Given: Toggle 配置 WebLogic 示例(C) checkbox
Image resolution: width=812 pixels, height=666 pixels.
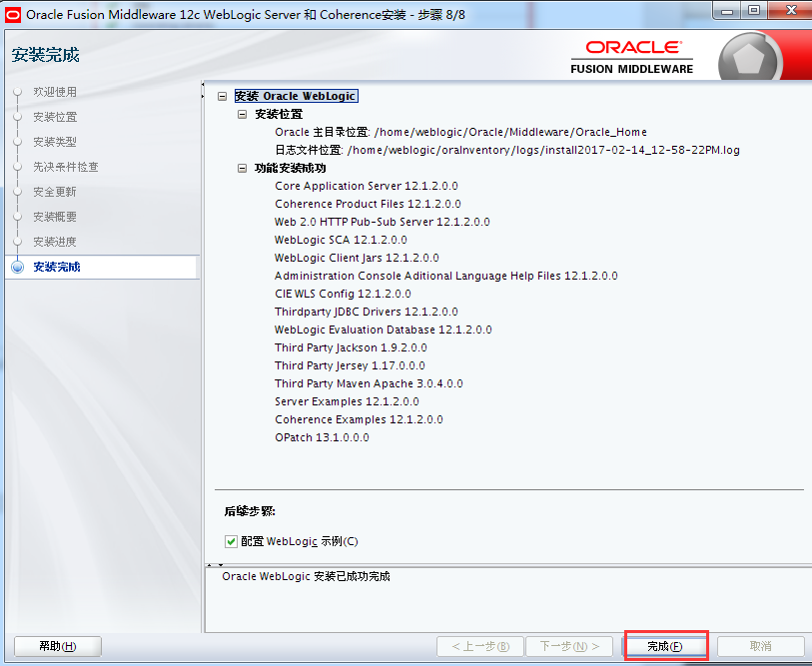Looking at the screenshot, I should pyautogui.click(x=231, y=542).
